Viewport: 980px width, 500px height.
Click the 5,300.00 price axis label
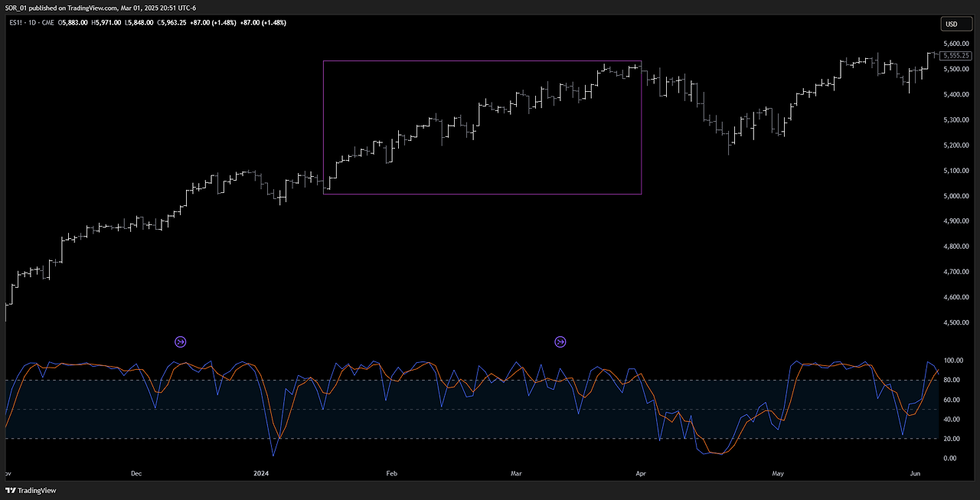point(957,120)
